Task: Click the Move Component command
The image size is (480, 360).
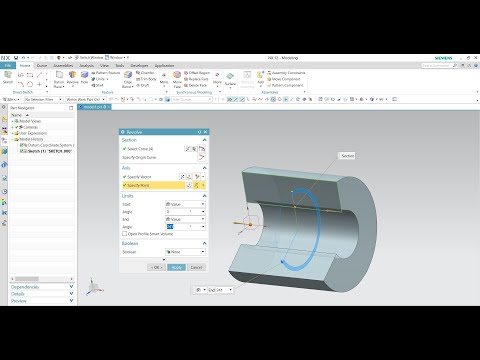Action: (284, 79)
